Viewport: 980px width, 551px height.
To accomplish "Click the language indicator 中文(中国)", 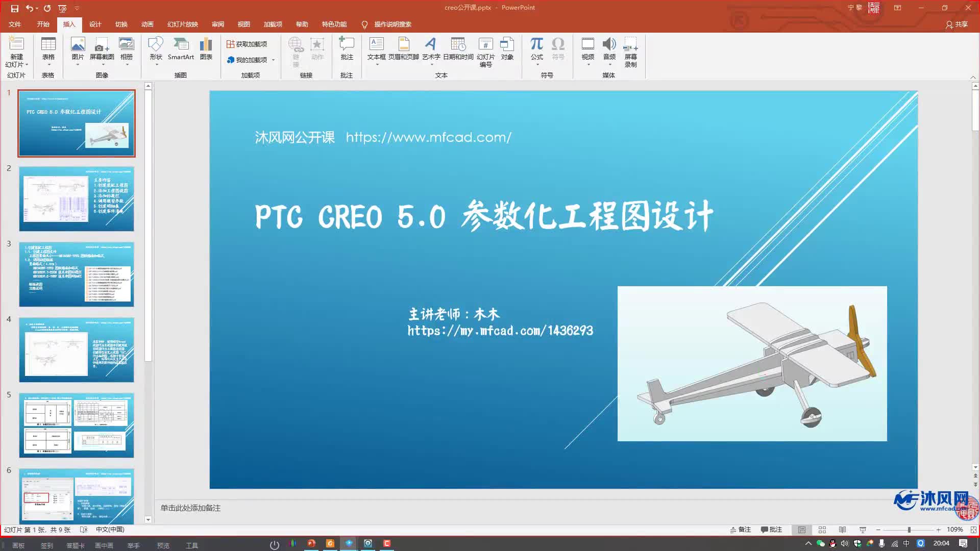I will [110, 530].
